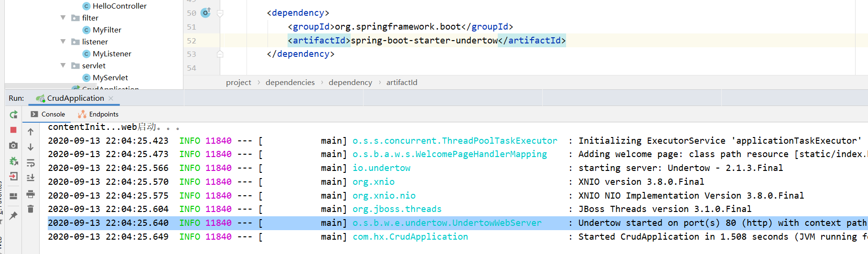Click the io.undertow logger name
Screen dimensions: 868x254
(x=381, y=168)
